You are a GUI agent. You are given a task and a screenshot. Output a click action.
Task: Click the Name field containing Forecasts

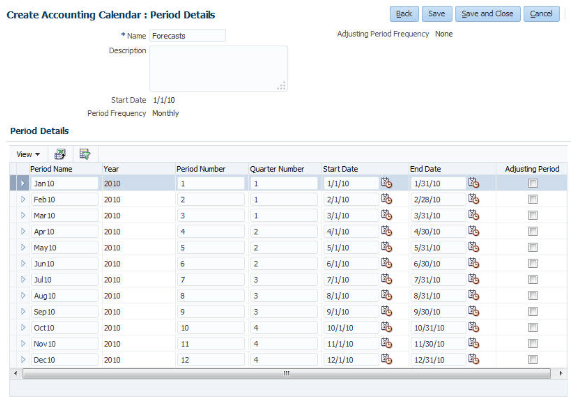pyautogui.click(x=188, y=36)
